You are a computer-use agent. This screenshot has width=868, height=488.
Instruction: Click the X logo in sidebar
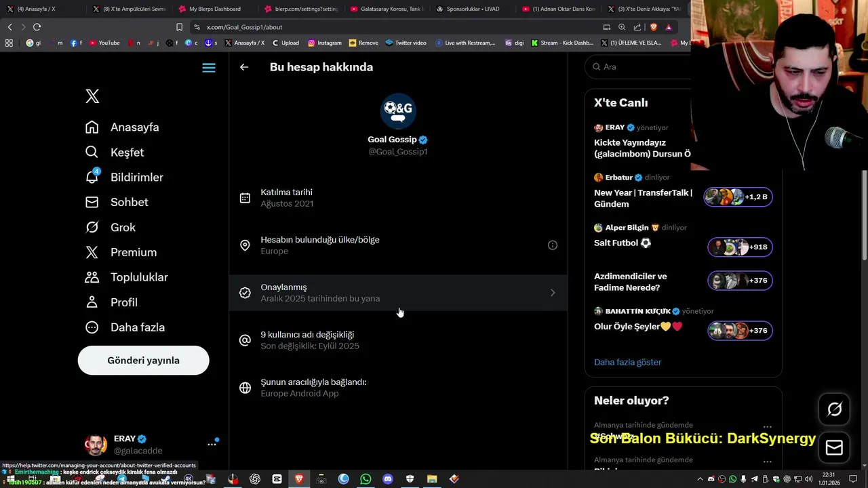click(x=92, y=96)
